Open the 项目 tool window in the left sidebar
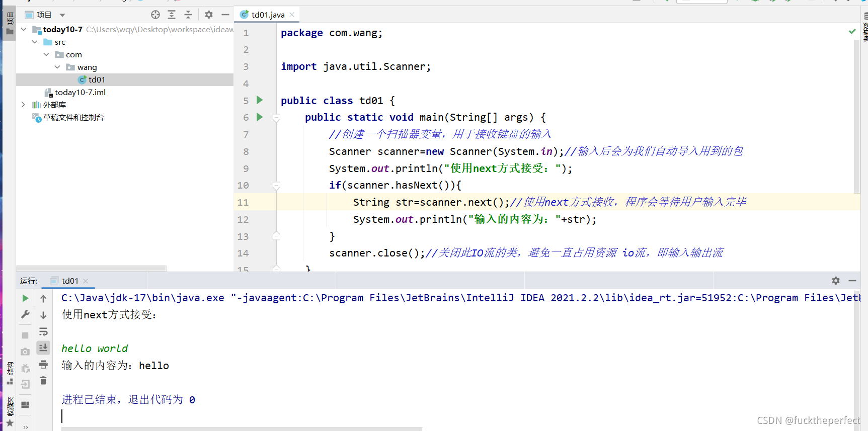Viewport: 868px width, 431px height. coord(10,24)
